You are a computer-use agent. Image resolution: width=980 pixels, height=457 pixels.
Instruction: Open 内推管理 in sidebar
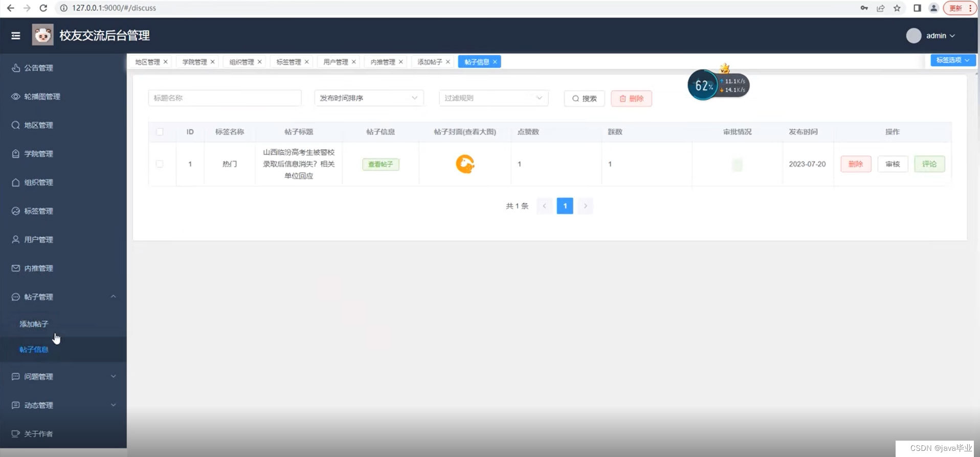pyautogui.click(x=63, y=268)
